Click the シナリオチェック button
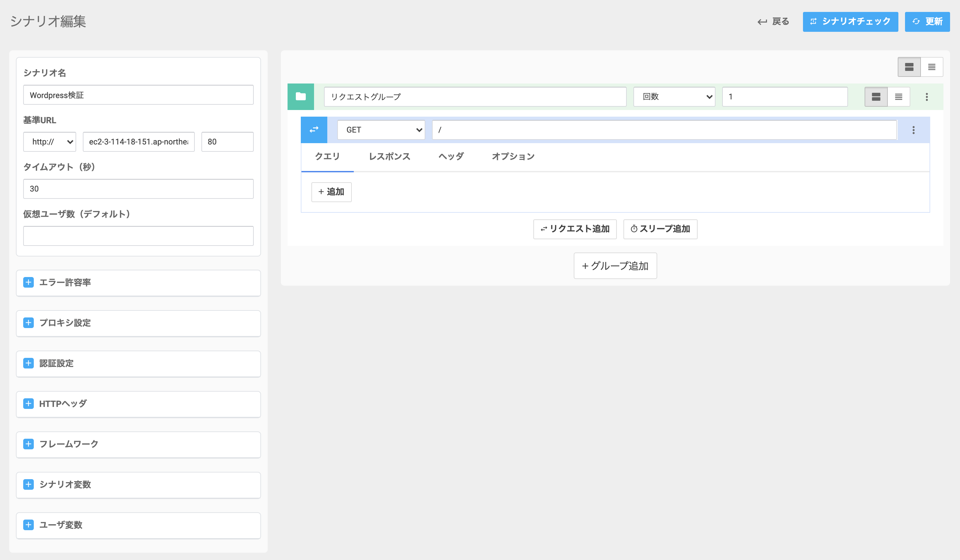The image size is (960, 560). pos(850,22)
